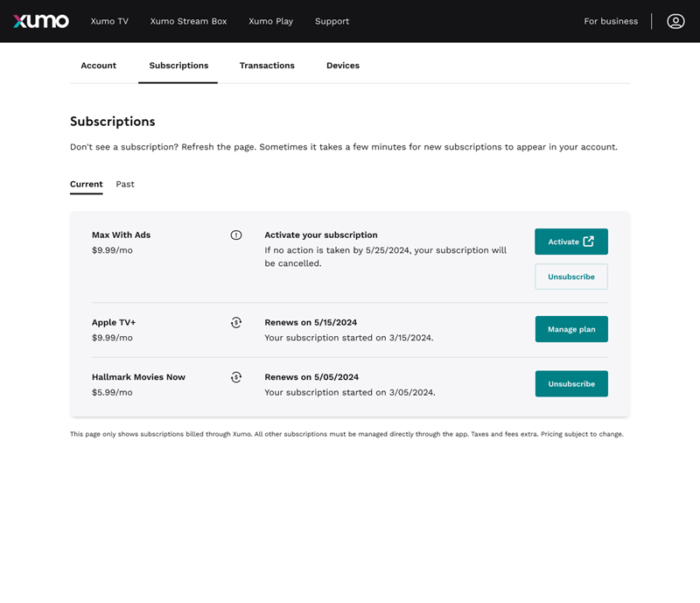Activate the Max With Ads subscription
Image resolution: width=700 pixels, height=603 pixels.
[x=571, y=241]
